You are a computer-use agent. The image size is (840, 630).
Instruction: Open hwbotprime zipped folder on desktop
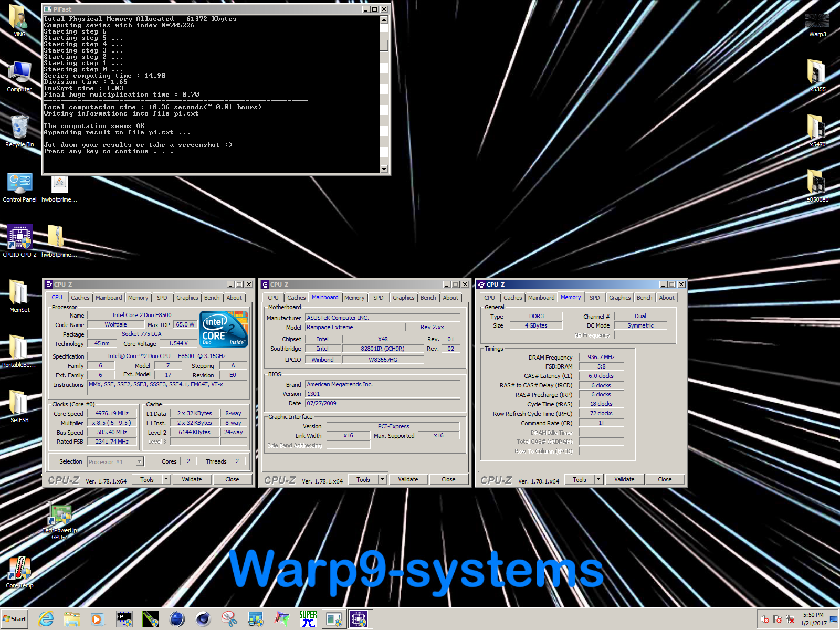pos(59,241)
